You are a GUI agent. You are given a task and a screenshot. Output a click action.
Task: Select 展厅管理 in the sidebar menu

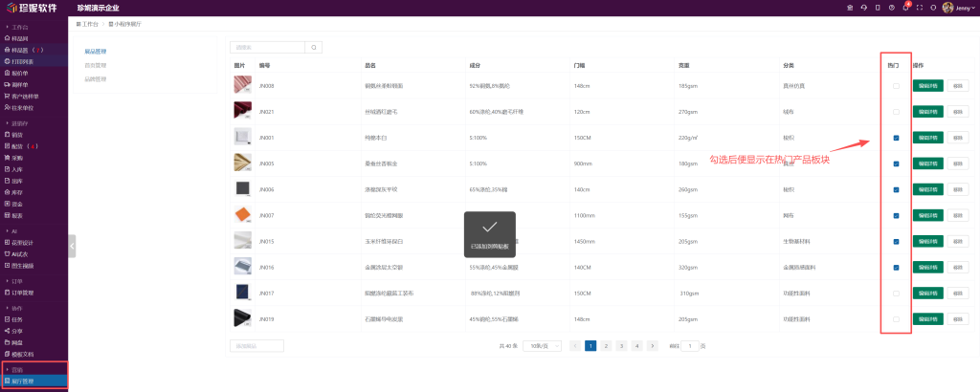coord(23,381)
